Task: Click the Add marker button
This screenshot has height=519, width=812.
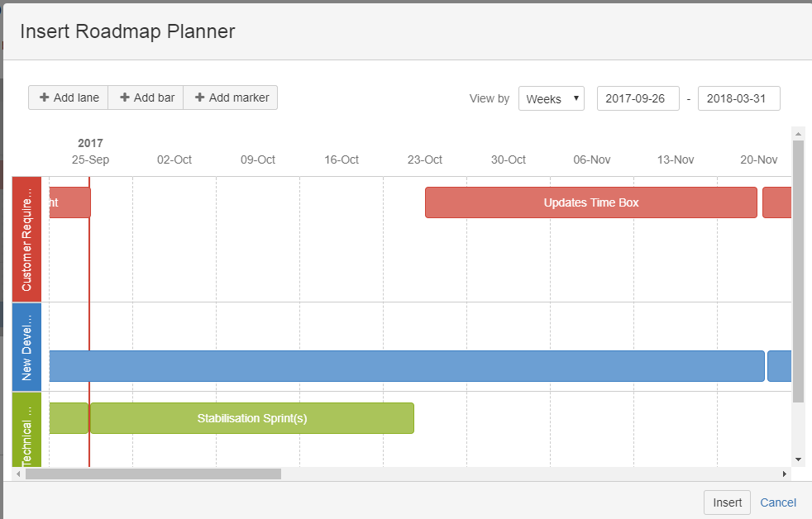Action: 231,98
